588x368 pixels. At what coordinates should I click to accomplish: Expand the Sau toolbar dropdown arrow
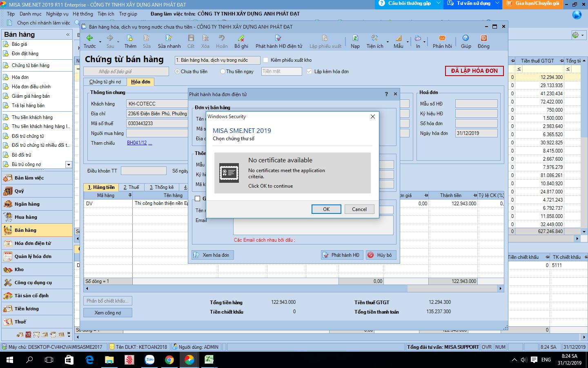(x=118, y=42)
